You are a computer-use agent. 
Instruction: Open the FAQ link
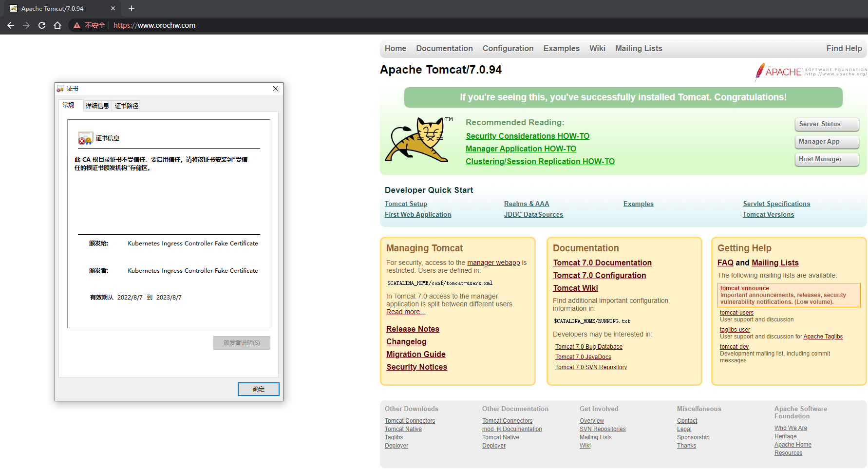(x=725, y=263)
